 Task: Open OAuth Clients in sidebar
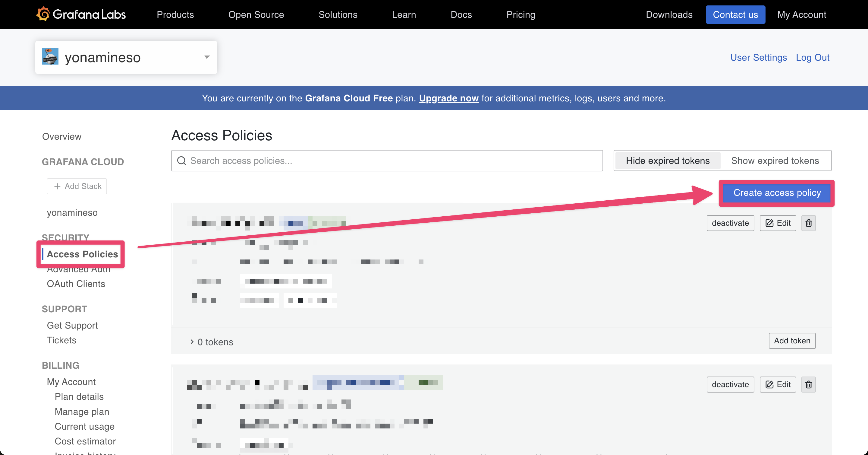point(76,284)
